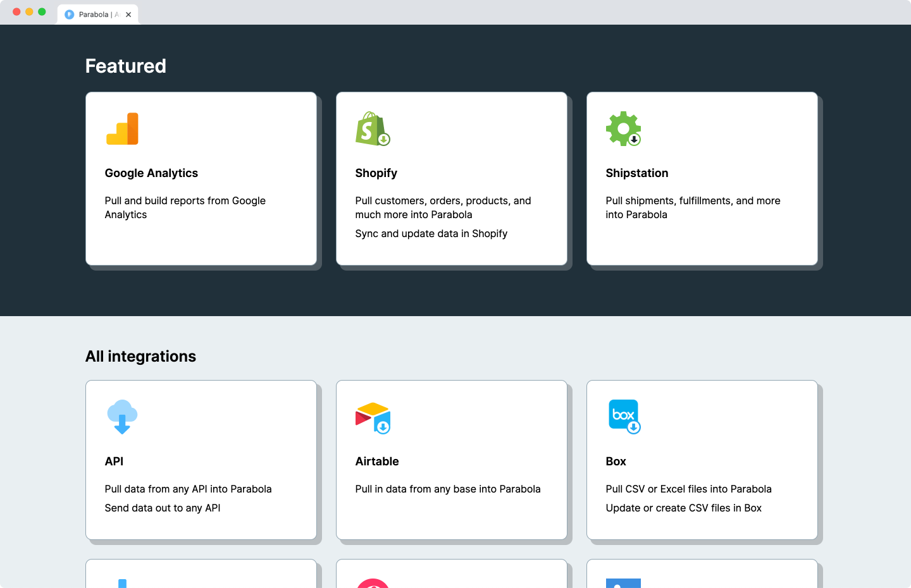Click the yellow macOS minimize window button
911x588 pixels.
pos(29,12)
